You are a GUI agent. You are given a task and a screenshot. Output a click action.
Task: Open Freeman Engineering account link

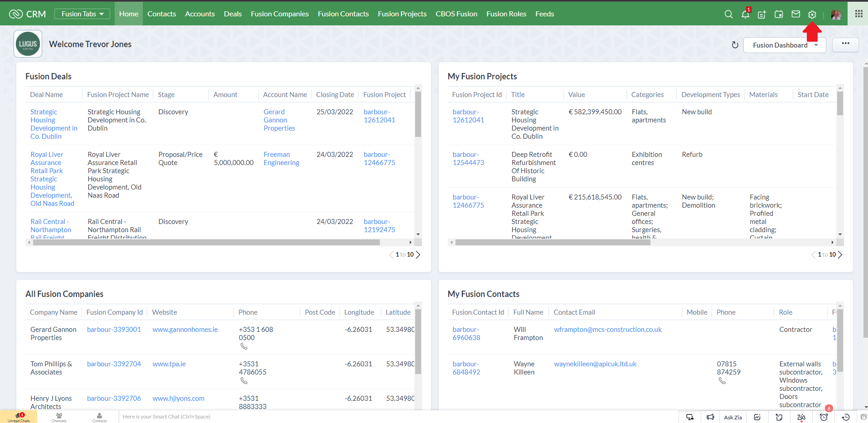tap(281, 159)
